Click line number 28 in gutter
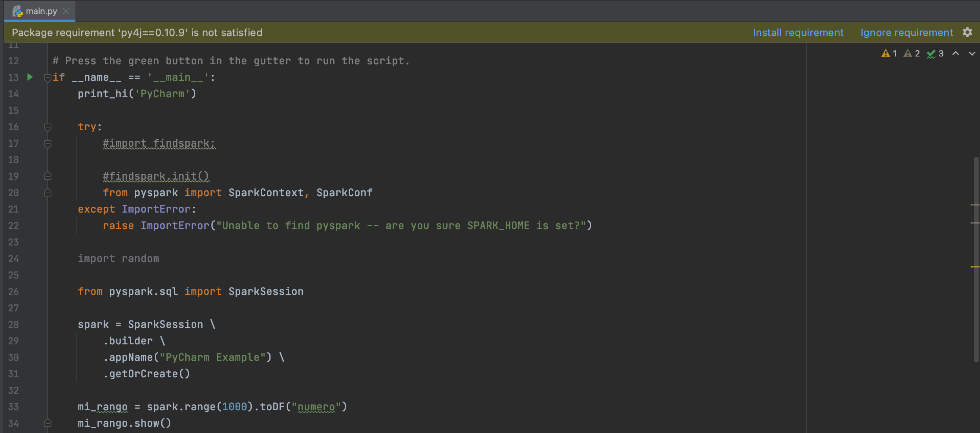The height and width of the screenshot is (433, 980). click(x=13, y=324)
